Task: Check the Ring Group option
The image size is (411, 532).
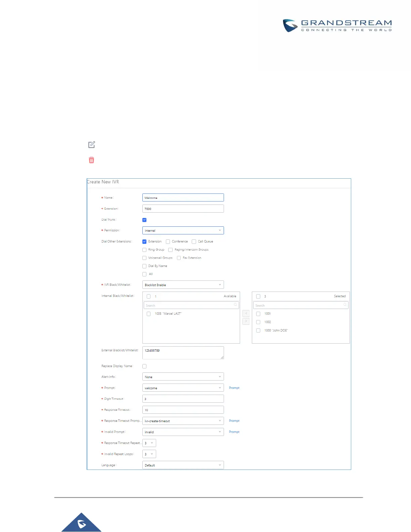Action: pyautogui.click(x=144, y=250)
